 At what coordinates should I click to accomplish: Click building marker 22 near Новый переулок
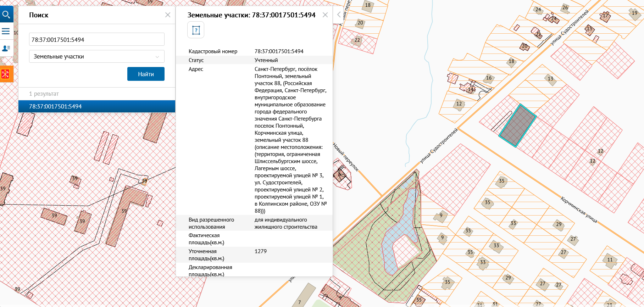(357, 40)
